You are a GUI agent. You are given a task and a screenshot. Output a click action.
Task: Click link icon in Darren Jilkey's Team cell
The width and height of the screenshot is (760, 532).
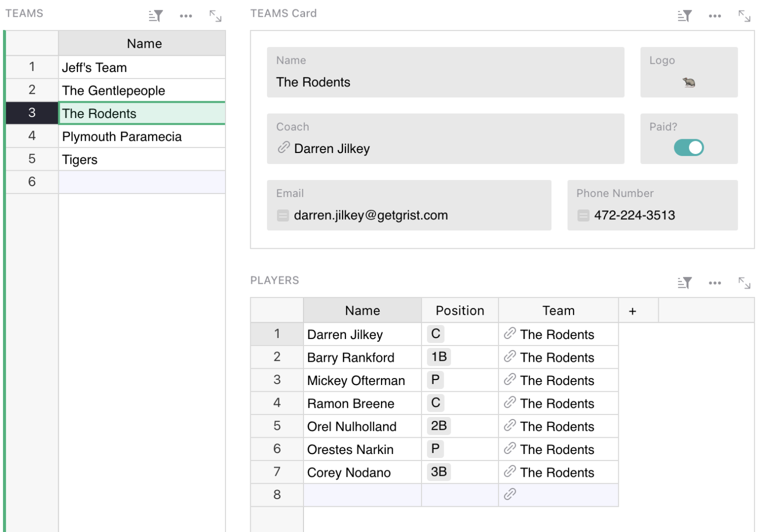(510, 333)
